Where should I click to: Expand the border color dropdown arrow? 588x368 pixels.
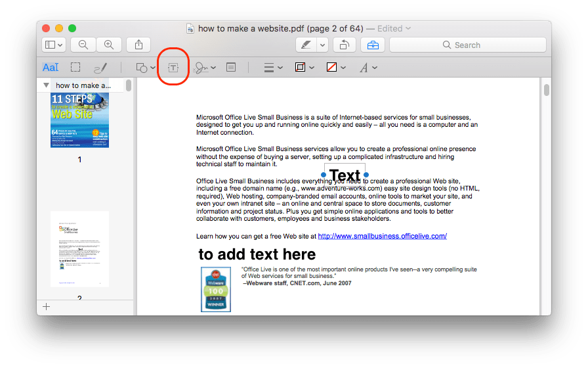tap(312, 68)
